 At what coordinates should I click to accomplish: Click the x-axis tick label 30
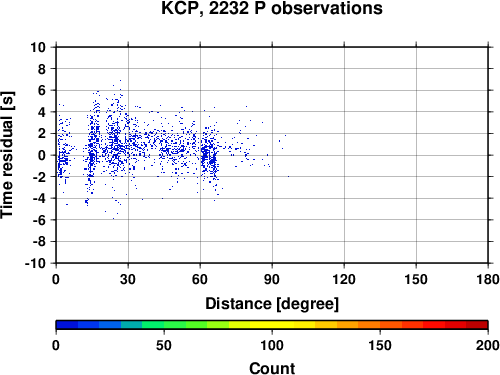[128, 279]
